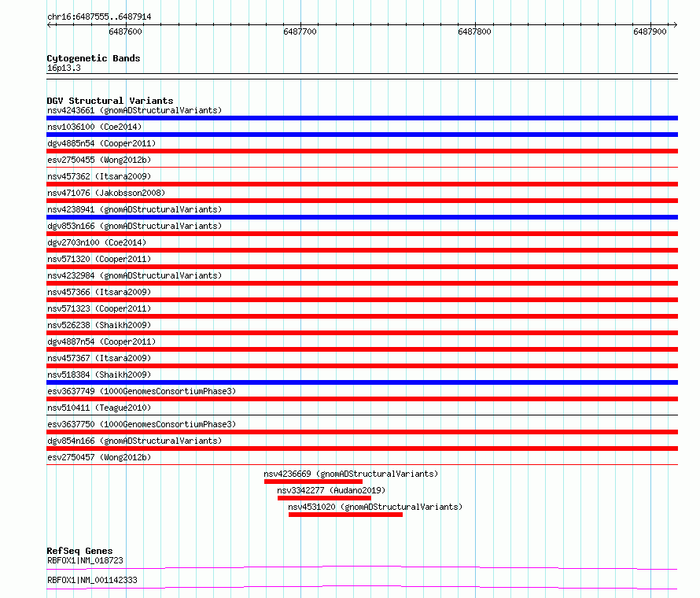Click nsv510411 (Teague2010) label
The image size is (700, 598).
99,408
